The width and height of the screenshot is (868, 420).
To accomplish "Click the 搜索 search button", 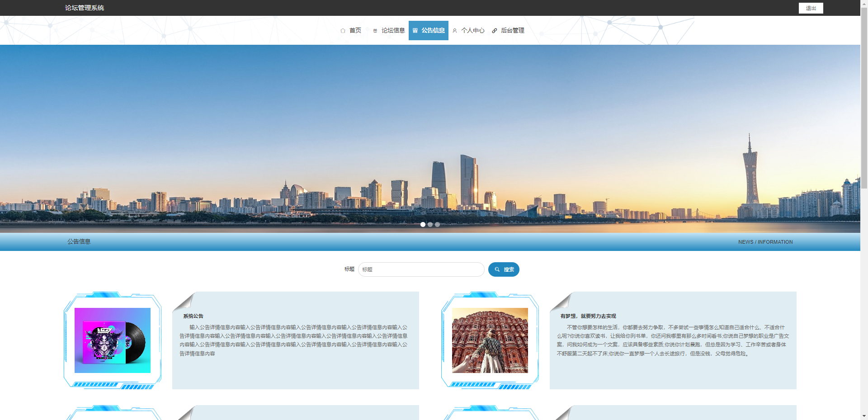I will pos(504,269).
